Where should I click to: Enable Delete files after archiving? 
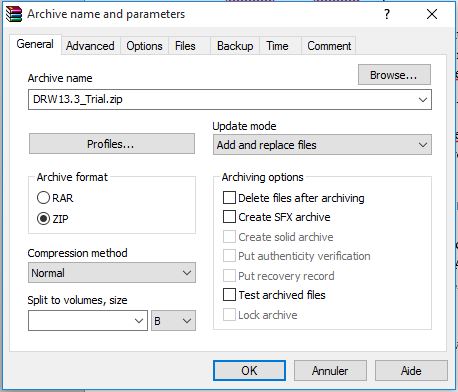point(229,198)
